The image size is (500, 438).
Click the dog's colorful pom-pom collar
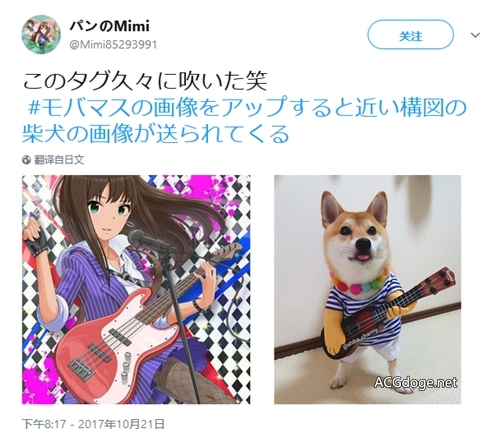[x=359, y=283]
